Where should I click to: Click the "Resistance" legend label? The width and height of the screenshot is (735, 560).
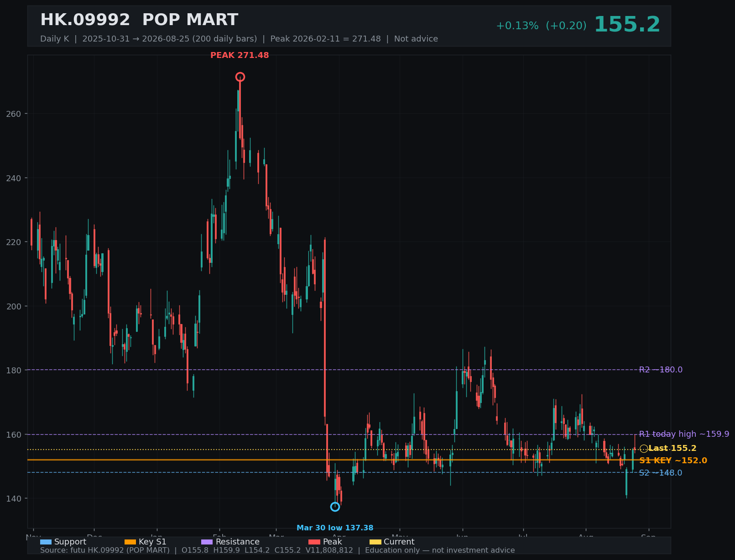pyautogui.click(x=238, y=542)
